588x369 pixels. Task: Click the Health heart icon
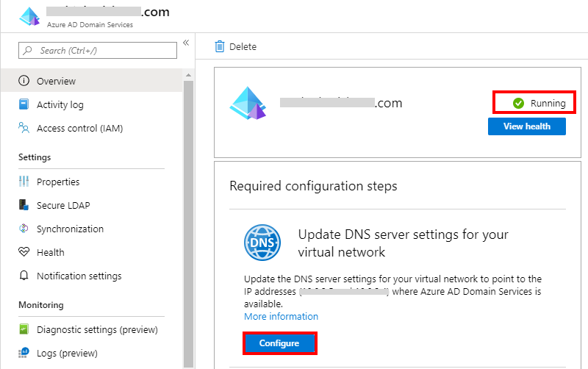click(x=24, y=252)
